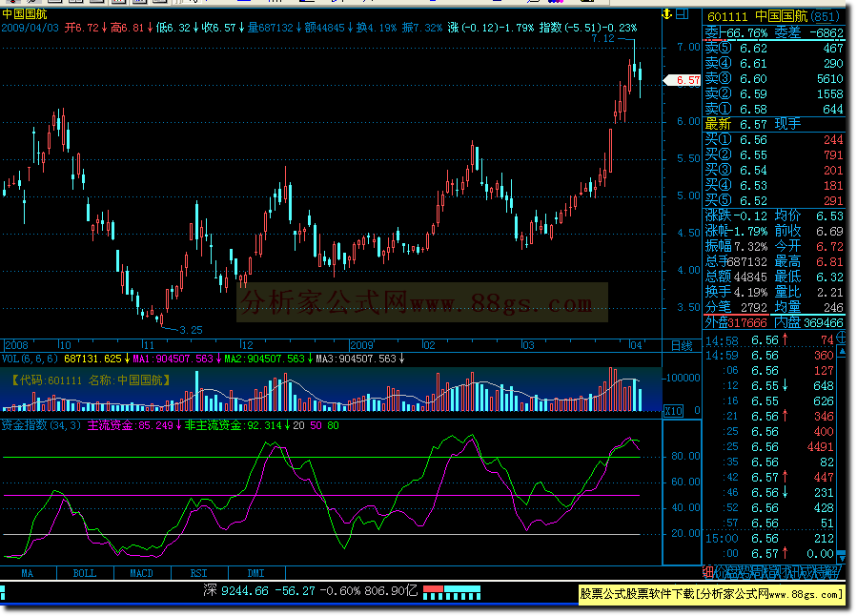Click the Shenzhen index 9244.66 status entry
Image resolution: width=857 pixels, height=616 pixels.
[311, 591]
